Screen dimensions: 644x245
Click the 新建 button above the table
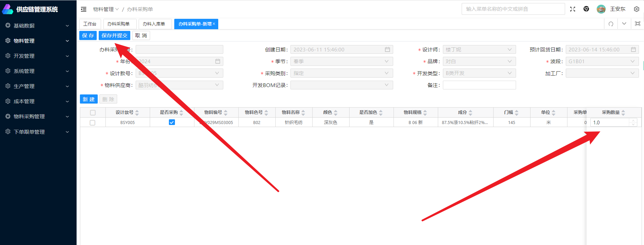click(x=89, y=99)
